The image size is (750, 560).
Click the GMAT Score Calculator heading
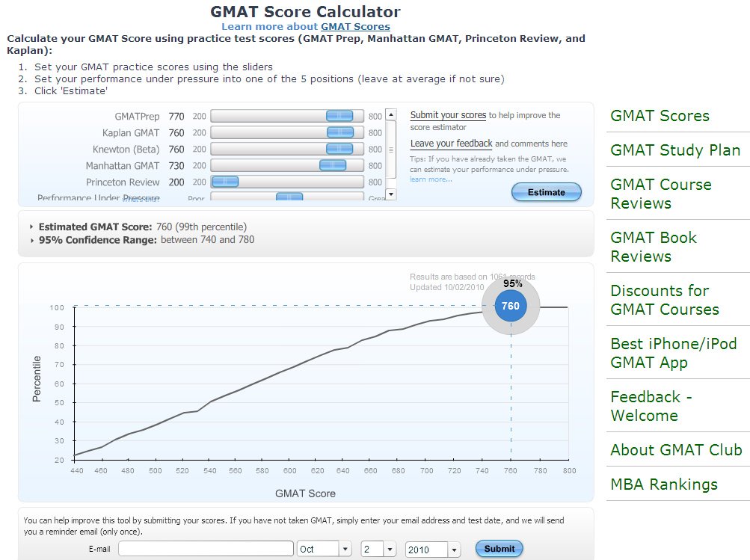coord(305,11)
